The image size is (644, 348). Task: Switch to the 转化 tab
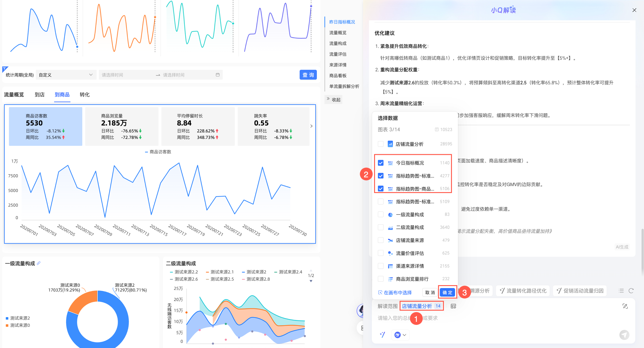tap(85, 95)
